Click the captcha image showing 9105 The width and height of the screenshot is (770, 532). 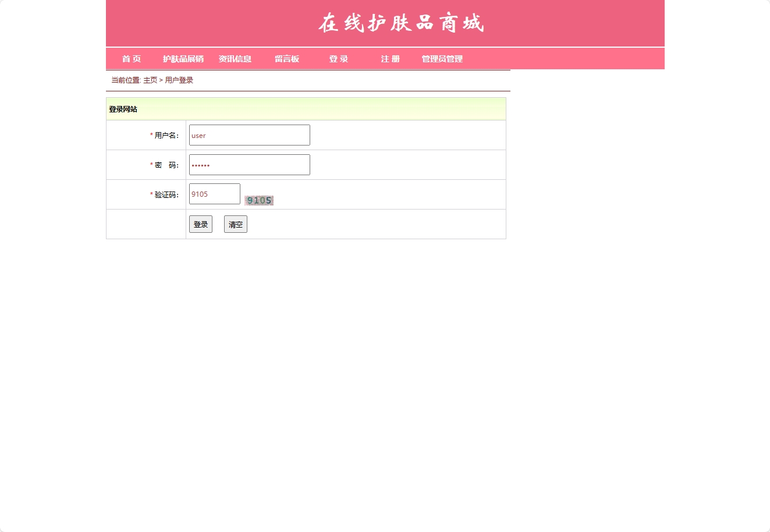pyautogui.click(x=258, y=200)
